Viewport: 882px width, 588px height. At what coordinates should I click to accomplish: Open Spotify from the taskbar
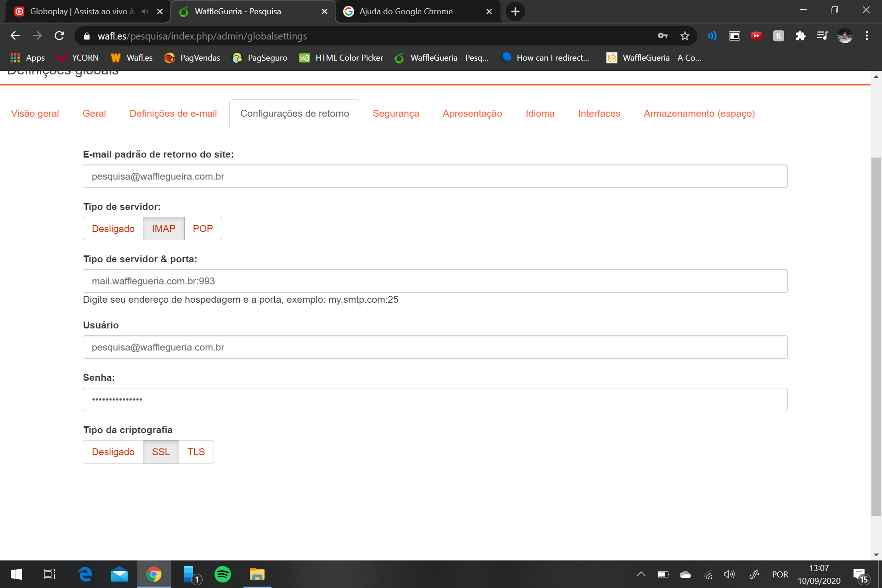pyautogui.click(x=223, y=574)
